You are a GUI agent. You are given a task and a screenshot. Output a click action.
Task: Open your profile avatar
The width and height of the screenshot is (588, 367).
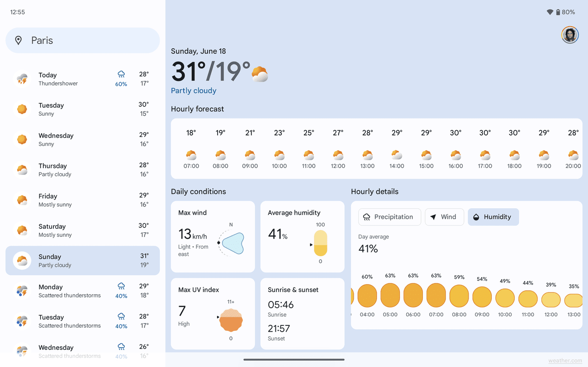pos(569,35)
